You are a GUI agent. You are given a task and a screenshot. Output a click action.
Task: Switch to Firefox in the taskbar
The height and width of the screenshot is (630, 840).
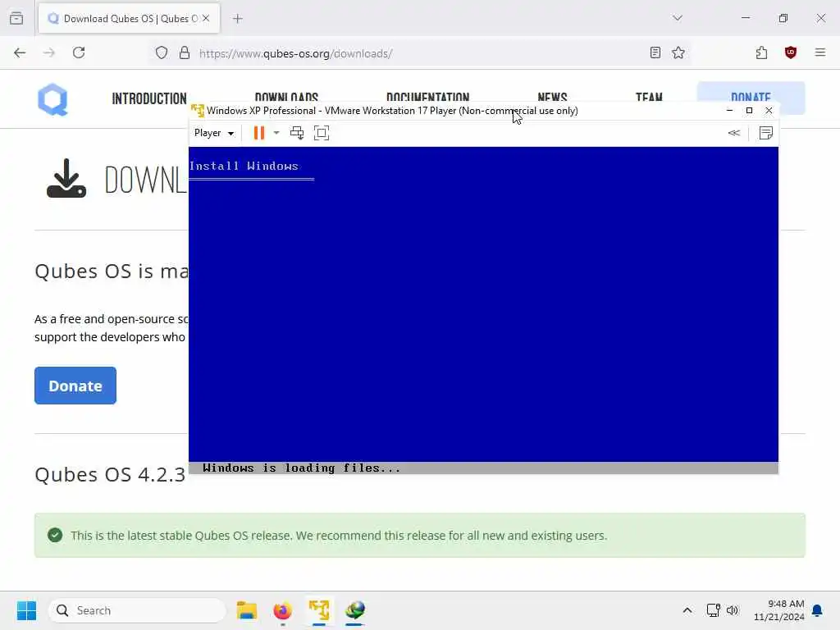[x=283, y=610]
